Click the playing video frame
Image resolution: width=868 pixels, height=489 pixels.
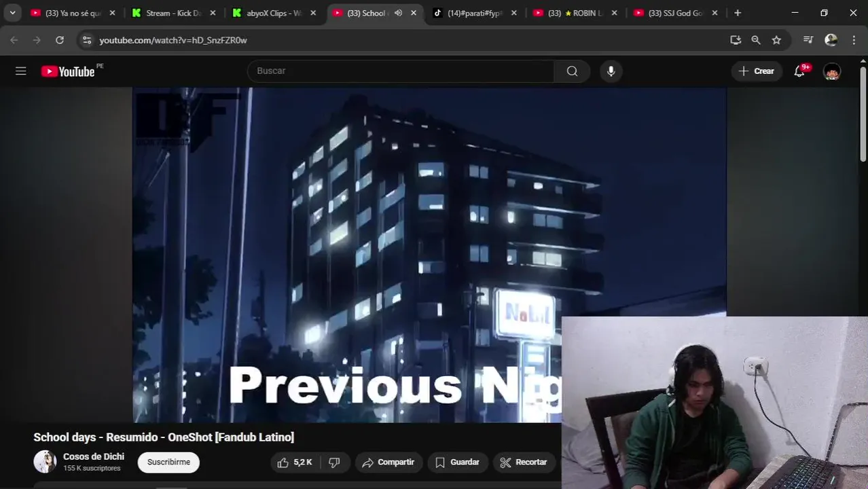click(x=429, y=255)
